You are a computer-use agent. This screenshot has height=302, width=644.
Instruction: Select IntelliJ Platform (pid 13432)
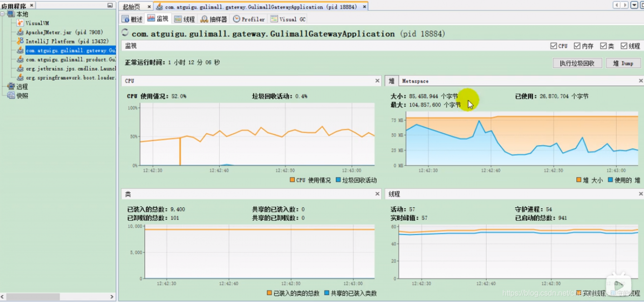(x=67, y=41)
